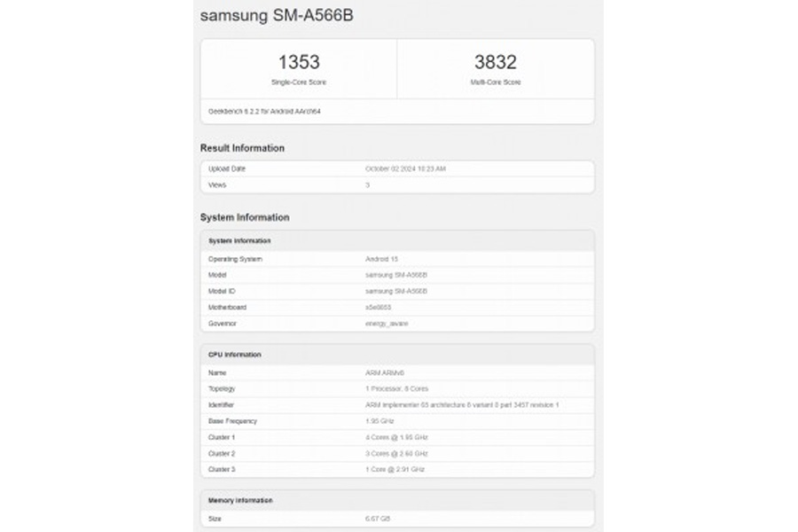Click the Identifier ARM implementer row

pyautogui.click(x=397, y=404)
